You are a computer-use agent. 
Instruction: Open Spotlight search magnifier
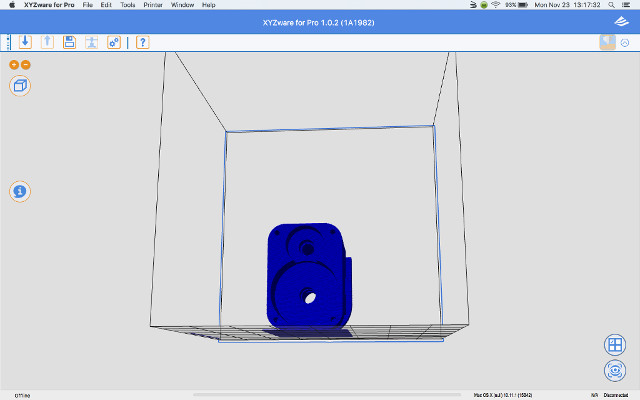(x=611, y=5)
